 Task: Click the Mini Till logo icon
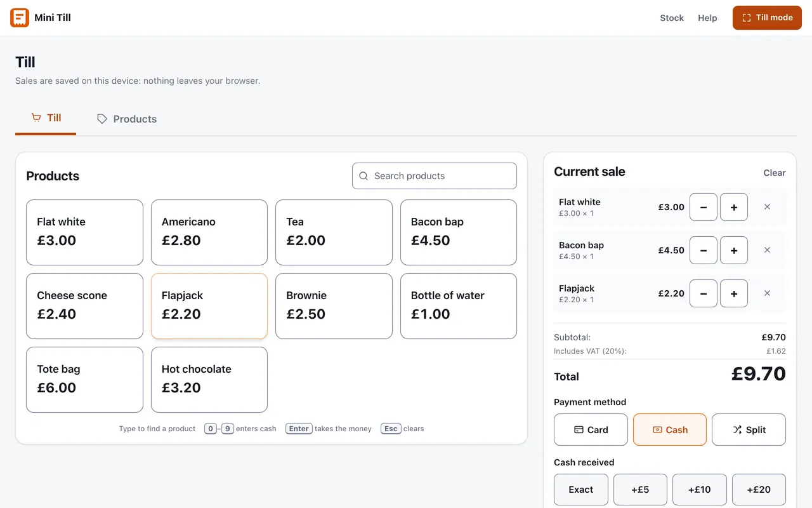pos(20,18)
